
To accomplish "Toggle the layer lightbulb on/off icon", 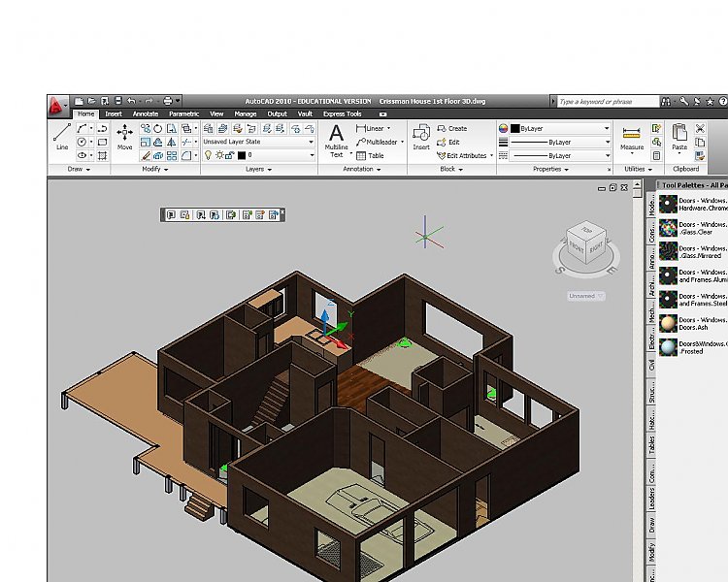I will 207,155.
